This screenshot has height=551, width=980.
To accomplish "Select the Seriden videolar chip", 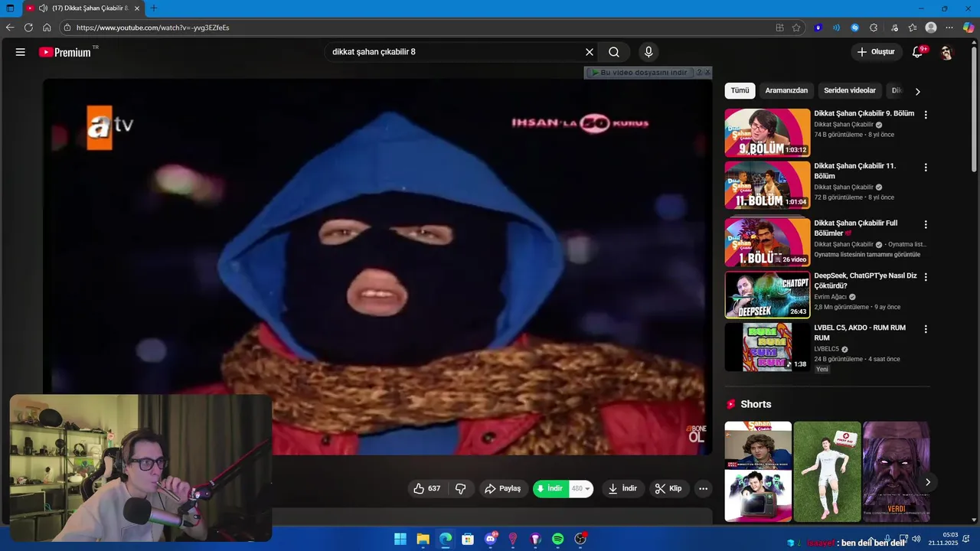I will [x=850, y=90].
